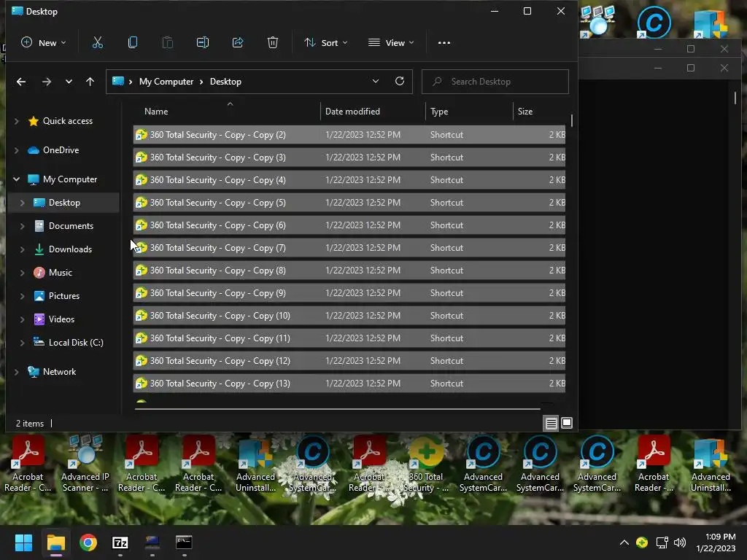This screenshot has width=747, height=560.
Task: Open recent locations dropdown arrow
Action: tap(69, 82)
